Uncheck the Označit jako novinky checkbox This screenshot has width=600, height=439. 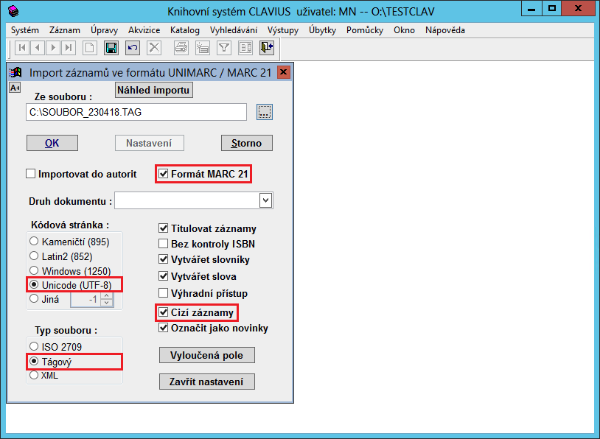(x=164, y=328)
